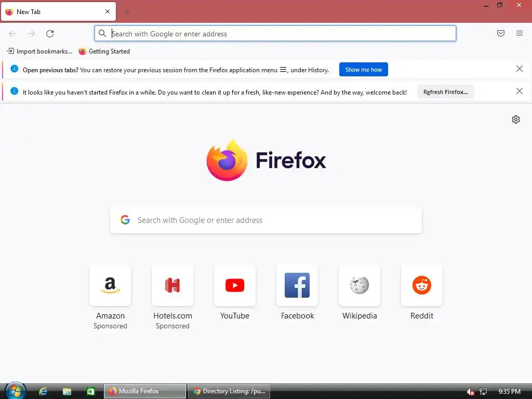Click the network tray icon

(x=483, y=392)
